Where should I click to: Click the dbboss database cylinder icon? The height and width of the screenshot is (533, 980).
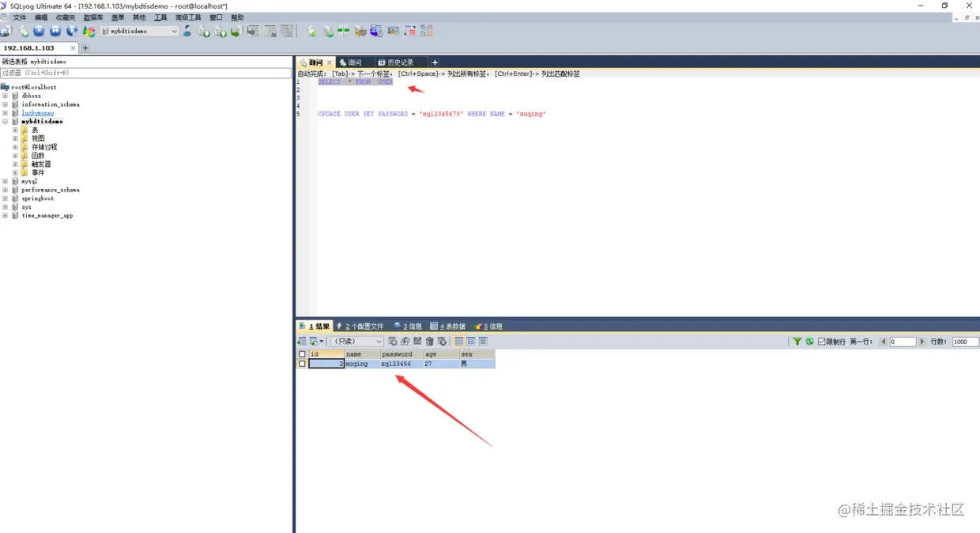pyautogui.click(x=15, y=96)
